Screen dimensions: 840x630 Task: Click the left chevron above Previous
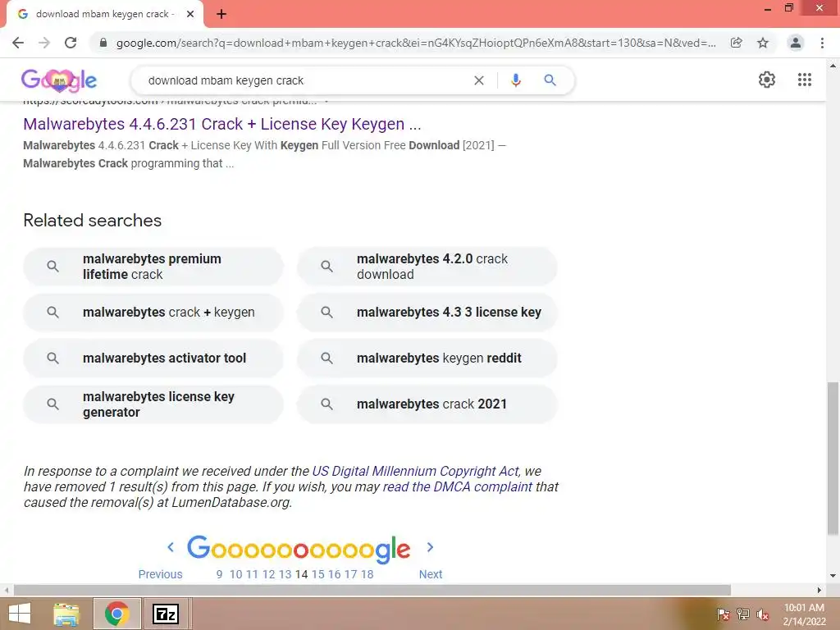[171, 547]
